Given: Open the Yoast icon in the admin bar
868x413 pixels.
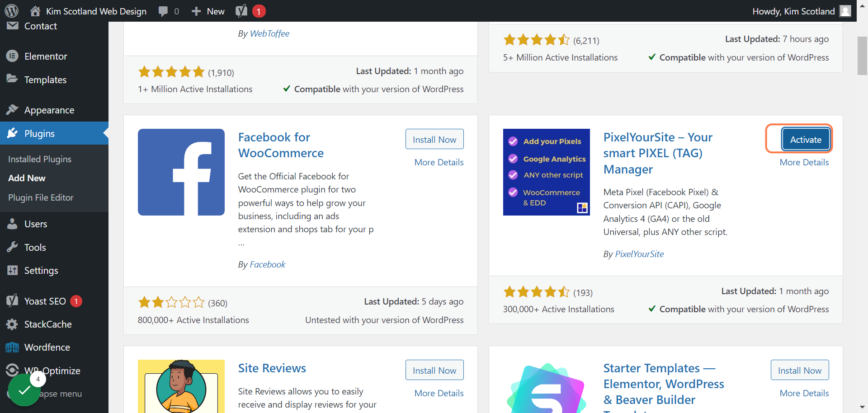Looking at the screenshot, I should 241,11.
